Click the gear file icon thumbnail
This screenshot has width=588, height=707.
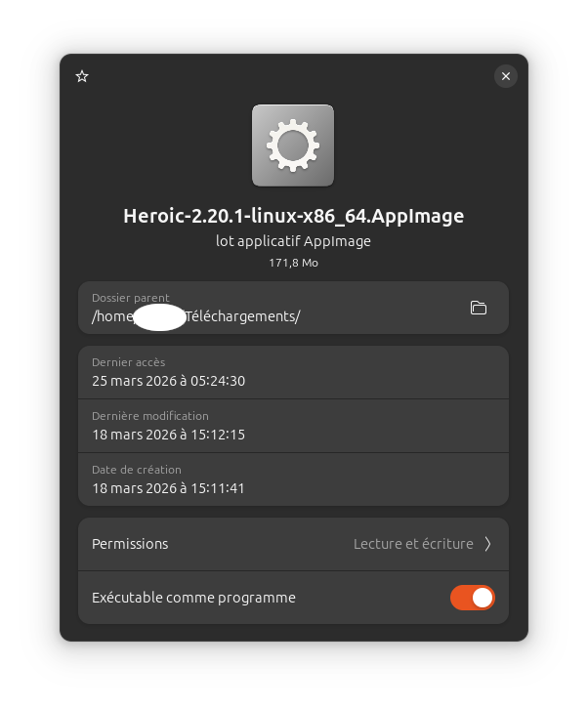293,146
